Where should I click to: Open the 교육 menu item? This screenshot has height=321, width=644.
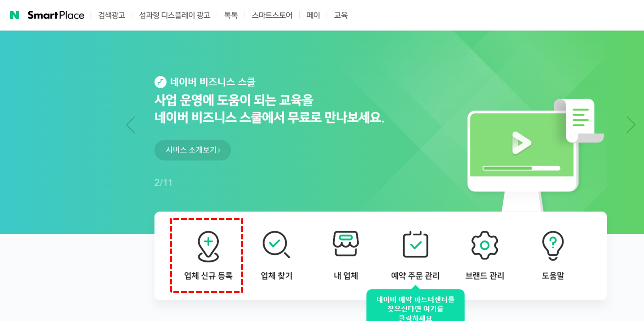341,15
